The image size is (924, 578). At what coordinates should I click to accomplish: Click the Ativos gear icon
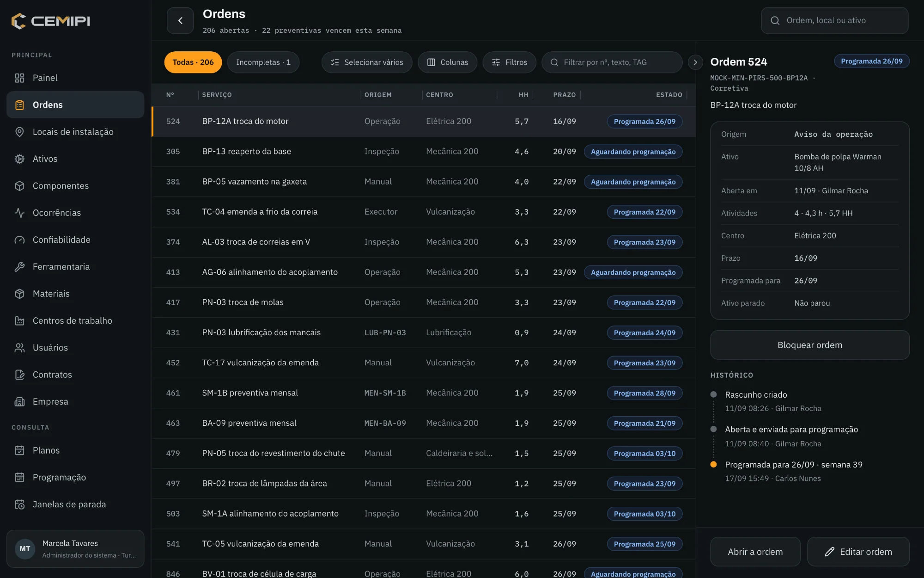click(19, 159)
